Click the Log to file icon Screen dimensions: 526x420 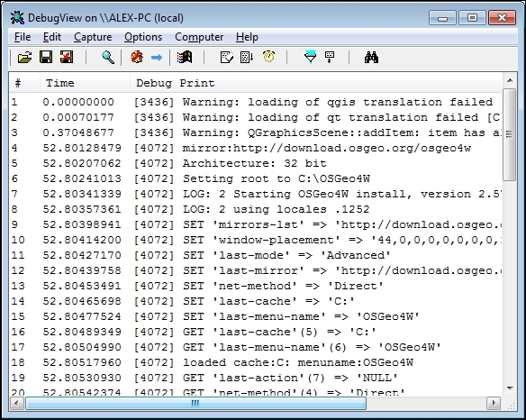[67, 57]
